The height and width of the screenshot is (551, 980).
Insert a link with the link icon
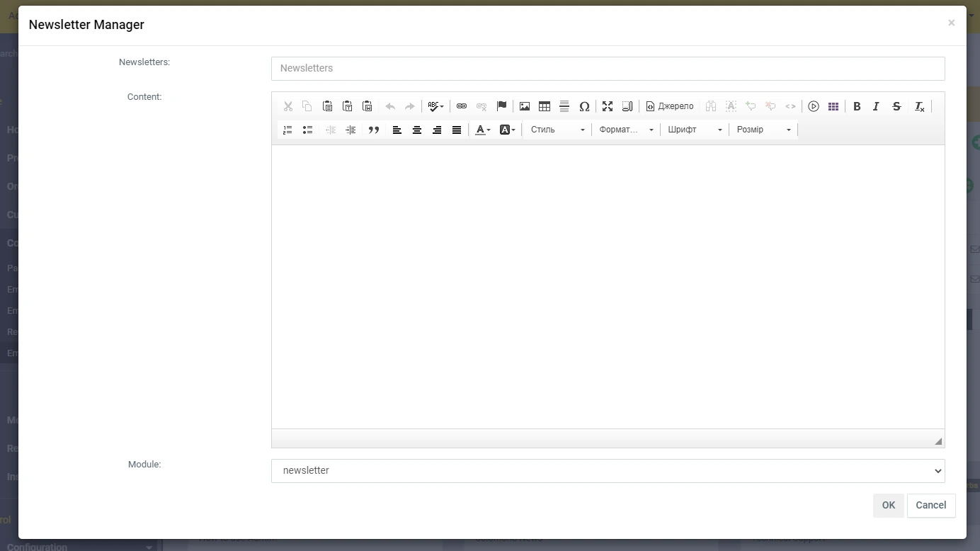click(462, 106)
